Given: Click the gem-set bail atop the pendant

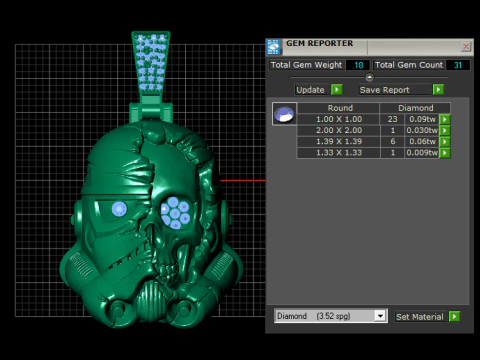Looking at the screenshot, I should point(151,63).
